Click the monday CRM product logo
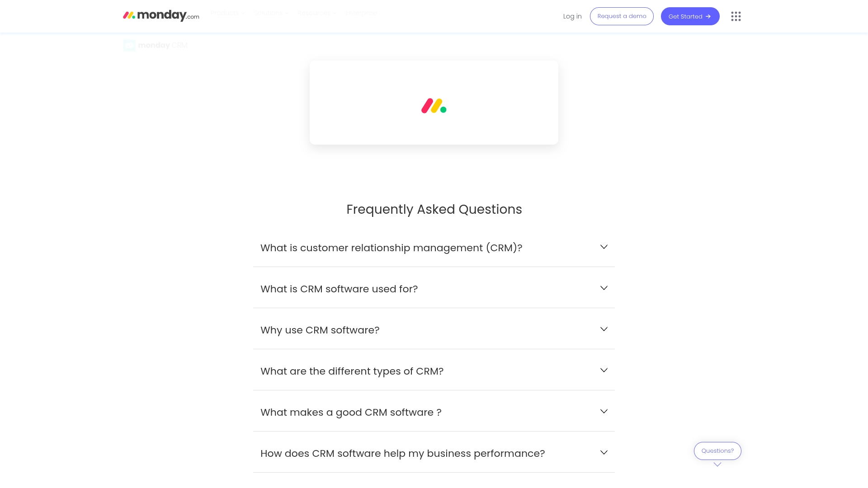This screenshot has width=868, height=488. [155, 45]
